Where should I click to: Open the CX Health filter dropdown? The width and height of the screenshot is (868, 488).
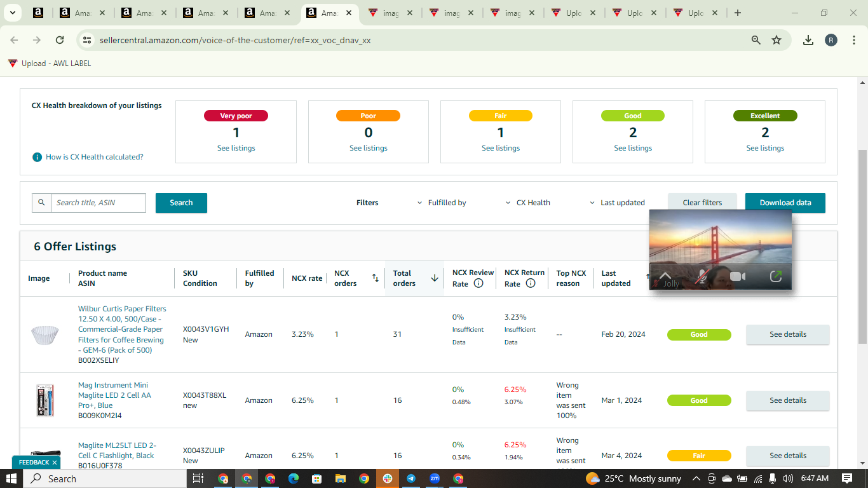pos(528,203)
